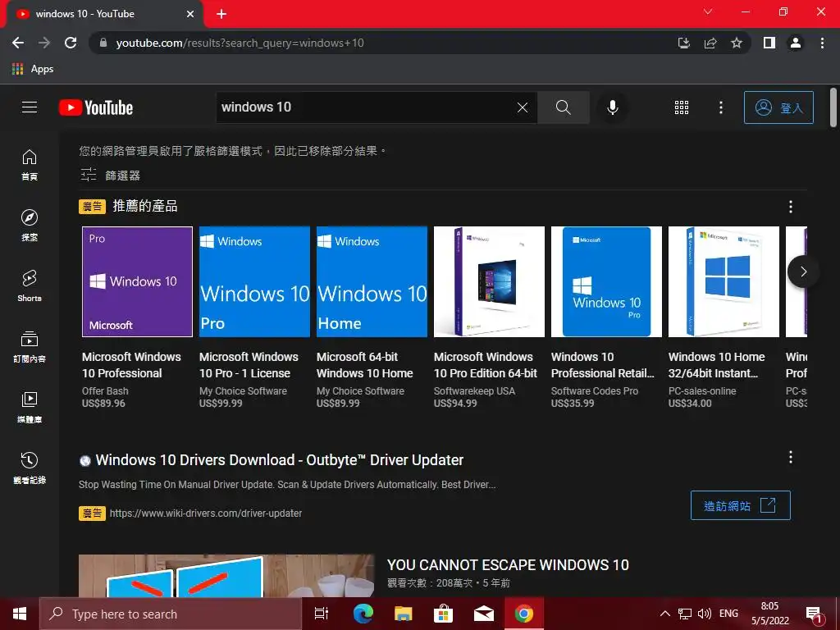Reload the page with refresh icon

[71, 43]
